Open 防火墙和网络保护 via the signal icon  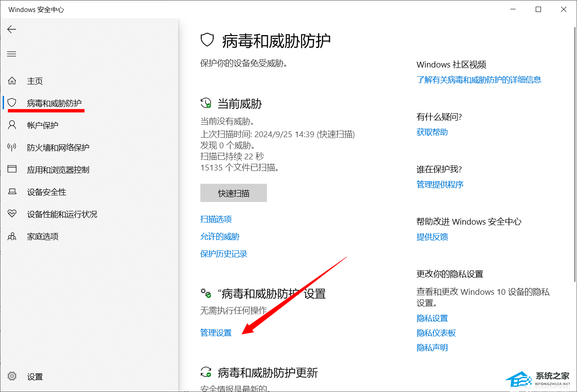pyautogui.click(x=12, y=147)
